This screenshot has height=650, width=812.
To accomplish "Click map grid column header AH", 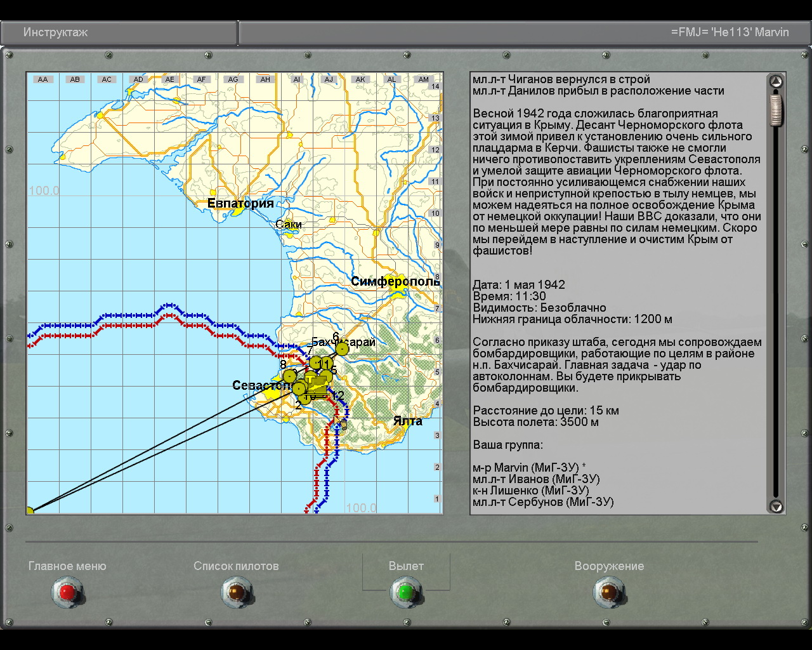I will (x=265, y=79).
